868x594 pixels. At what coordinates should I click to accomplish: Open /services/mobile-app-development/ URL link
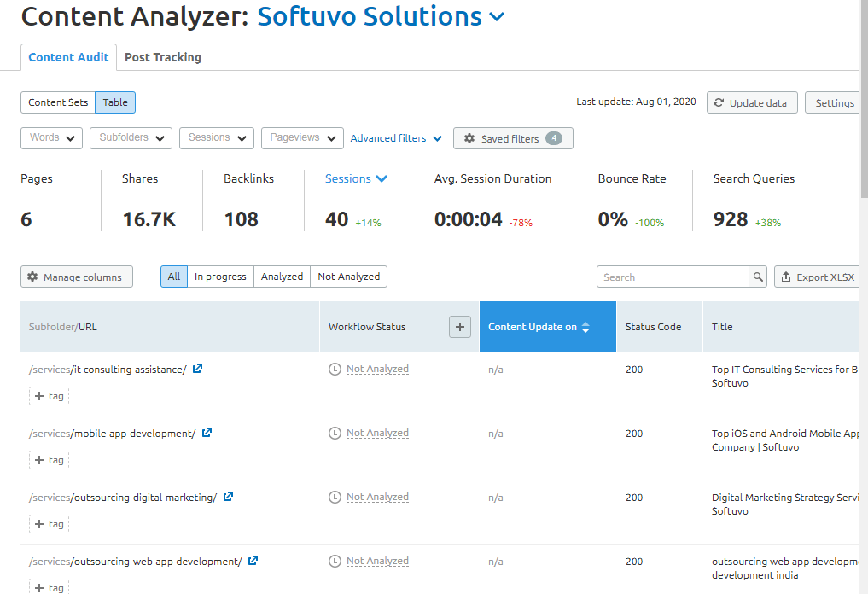point(113,434)
